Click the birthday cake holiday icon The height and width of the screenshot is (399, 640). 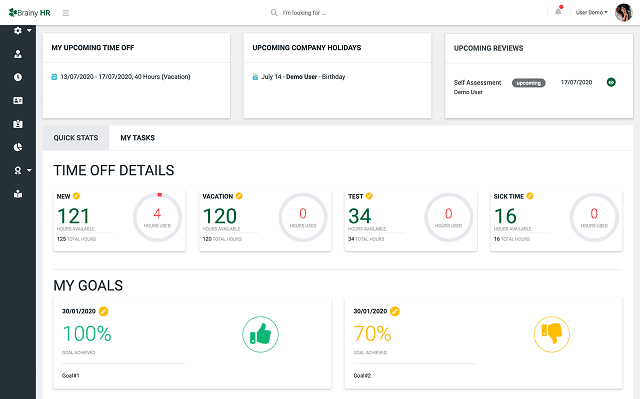(x=255, y=77)
